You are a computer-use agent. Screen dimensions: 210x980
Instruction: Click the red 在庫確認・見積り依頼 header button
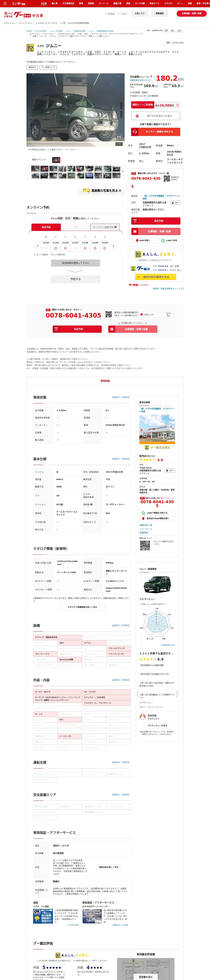tap(192, 13)
